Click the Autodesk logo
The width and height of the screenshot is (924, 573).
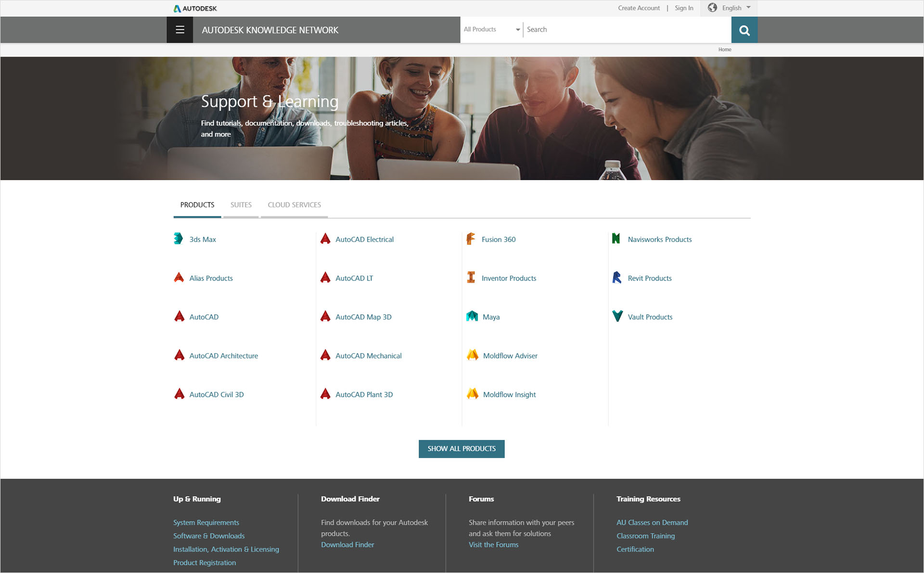[x=195, y=8]
